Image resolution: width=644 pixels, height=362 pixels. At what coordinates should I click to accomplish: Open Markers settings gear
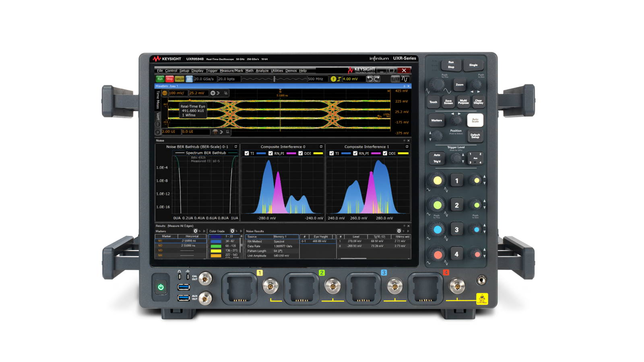tap(196, 231)
